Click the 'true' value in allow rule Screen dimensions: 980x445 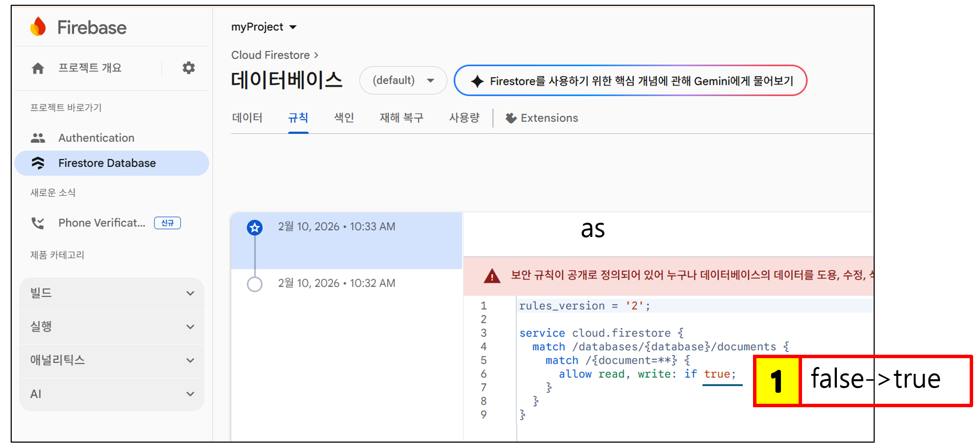[x=717, y=374]
